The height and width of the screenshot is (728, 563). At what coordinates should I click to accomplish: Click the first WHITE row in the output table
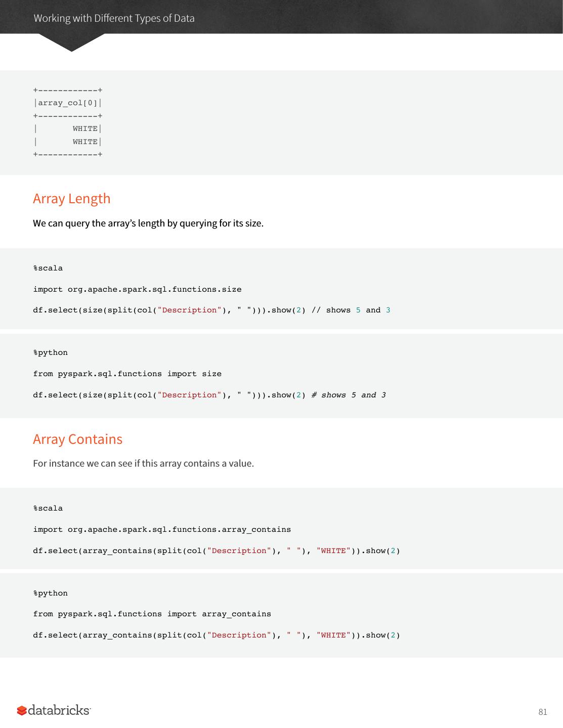pos(85,129)
